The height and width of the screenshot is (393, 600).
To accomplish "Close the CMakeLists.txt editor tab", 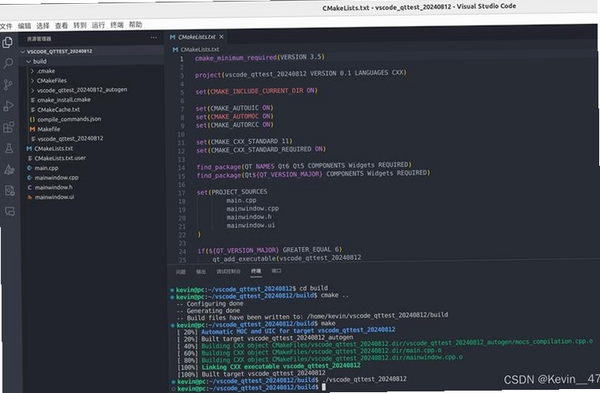I will [x=221, y=37].
